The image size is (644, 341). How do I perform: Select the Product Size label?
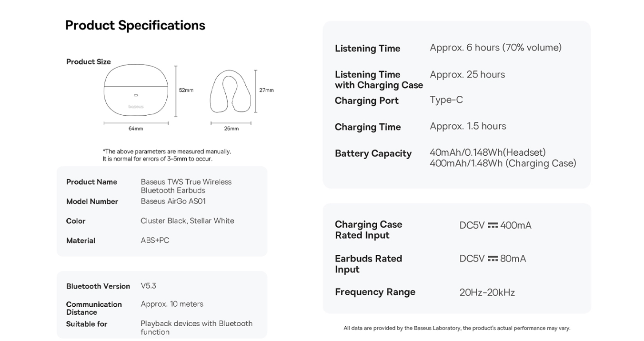89,62
